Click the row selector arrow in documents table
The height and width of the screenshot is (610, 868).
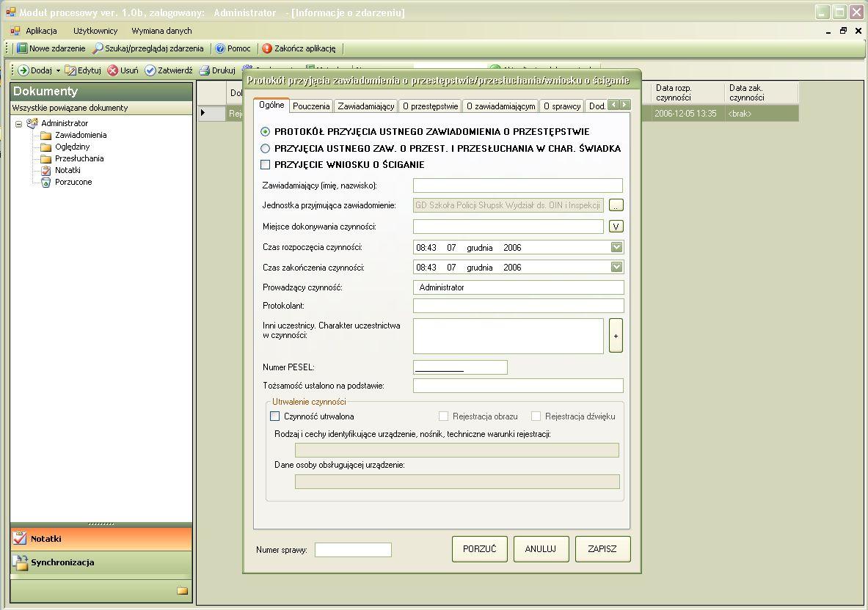click(x=203, y=113)
